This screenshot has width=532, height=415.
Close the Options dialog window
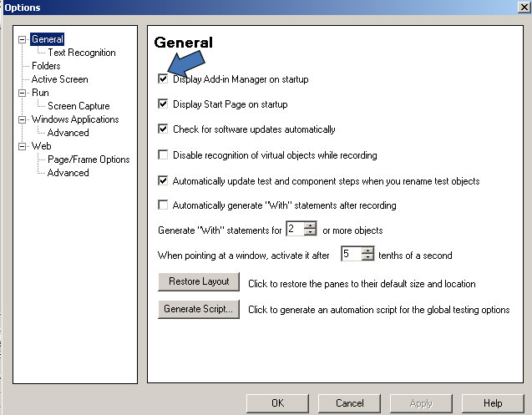[x=524, y=8]
